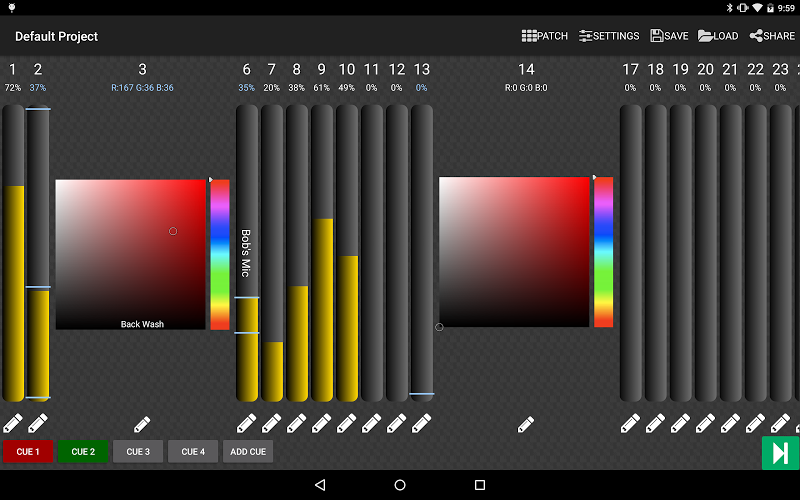Click the channel 9 fader at 61%
The image size is (800, 500).
322,253
